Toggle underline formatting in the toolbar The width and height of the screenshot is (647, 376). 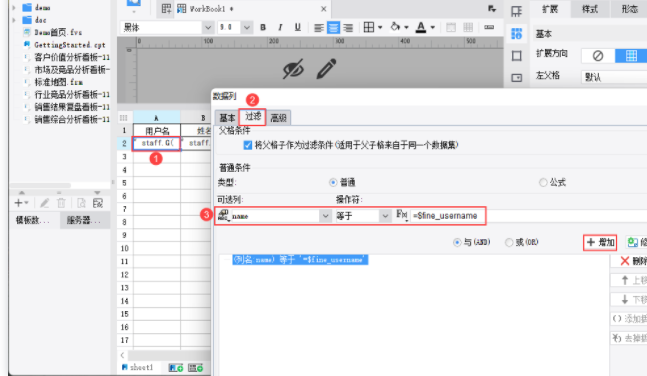click(x=298, y=28)
